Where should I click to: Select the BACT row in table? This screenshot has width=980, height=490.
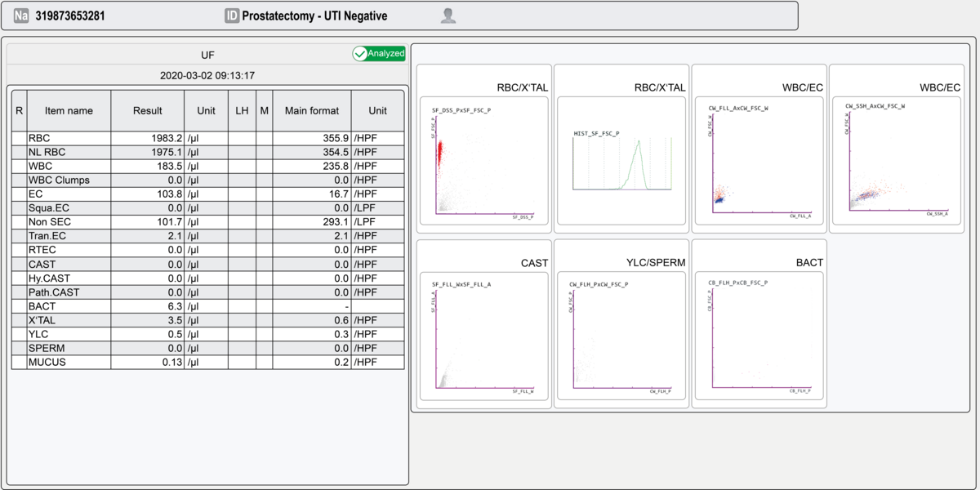pyautogui.click(x=207, y=306)
